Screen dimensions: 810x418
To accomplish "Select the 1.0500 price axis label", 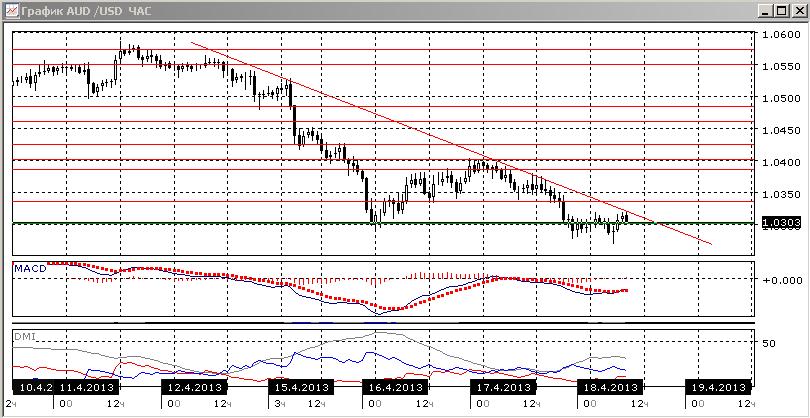I will tap(781, 98).
